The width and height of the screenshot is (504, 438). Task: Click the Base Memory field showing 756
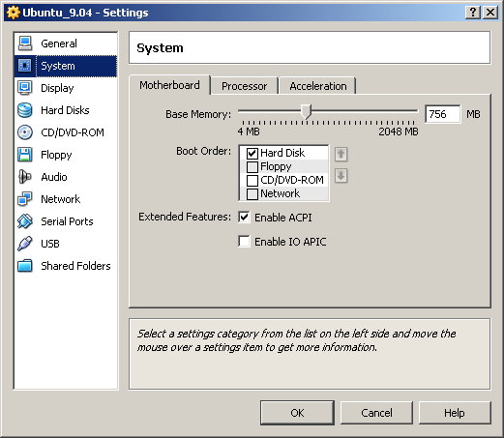click(443, 114)
